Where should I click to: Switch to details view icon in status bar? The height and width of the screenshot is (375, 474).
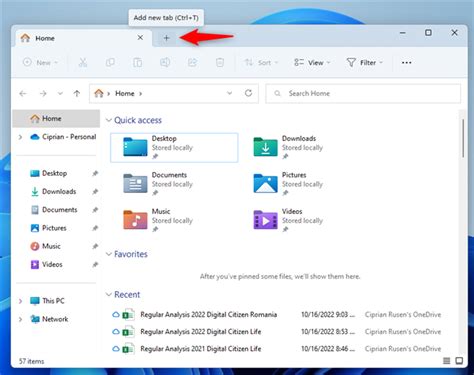(x=447, y=361)
